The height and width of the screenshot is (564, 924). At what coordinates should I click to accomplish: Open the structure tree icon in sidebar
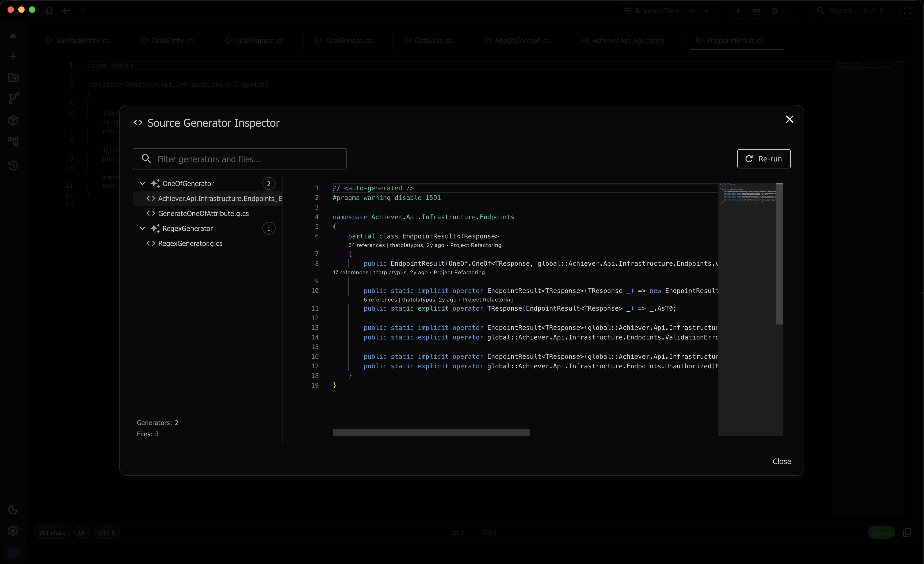(13, 142)
